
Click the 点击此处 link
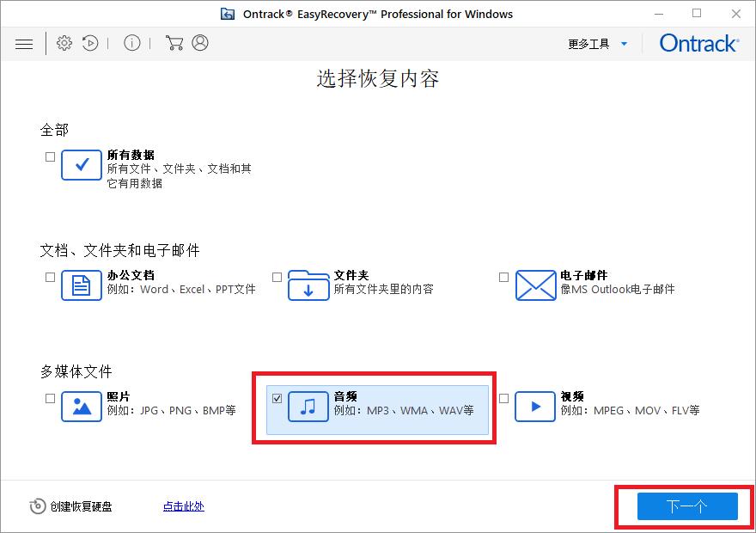(x=182, y=506)
